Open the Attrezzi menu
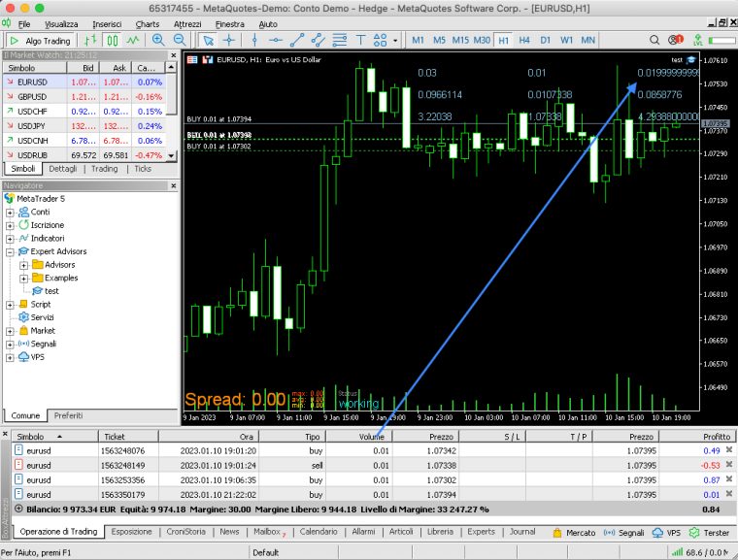738x560 pixels. pos(187,24)
